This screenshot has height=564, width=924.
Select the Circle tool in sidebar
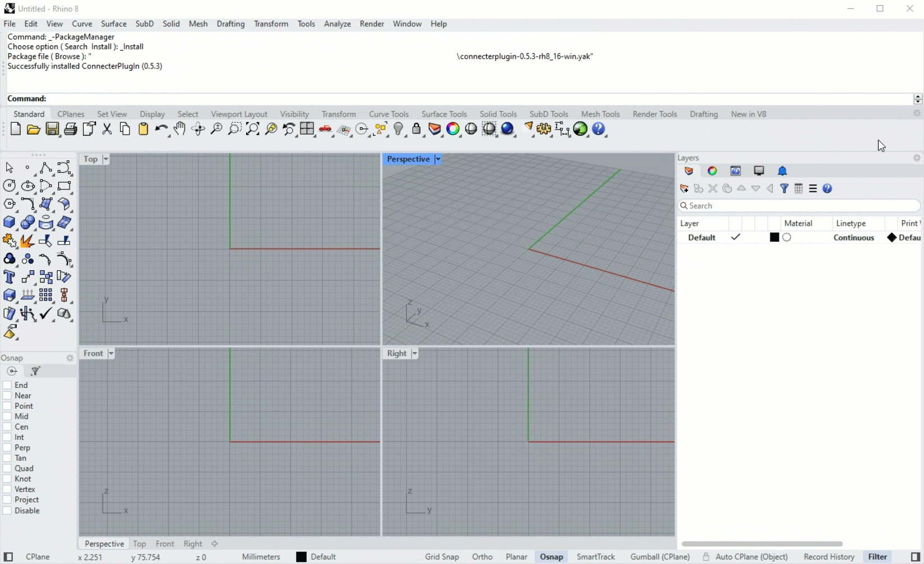click(10, 186)
